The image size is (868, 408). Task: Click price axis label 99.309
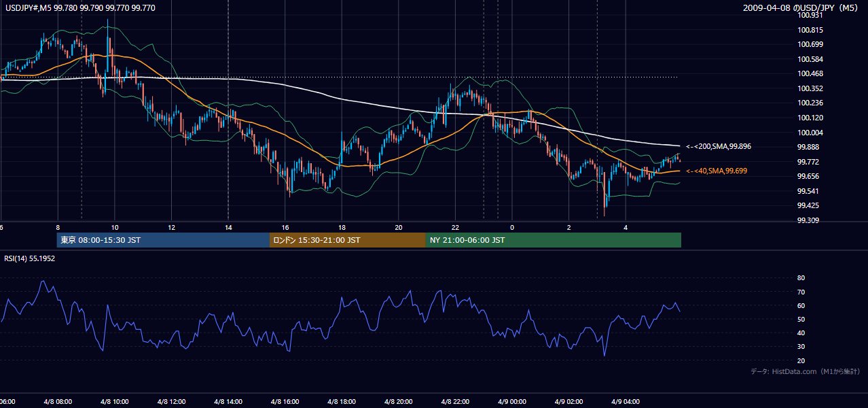(808, 220)
